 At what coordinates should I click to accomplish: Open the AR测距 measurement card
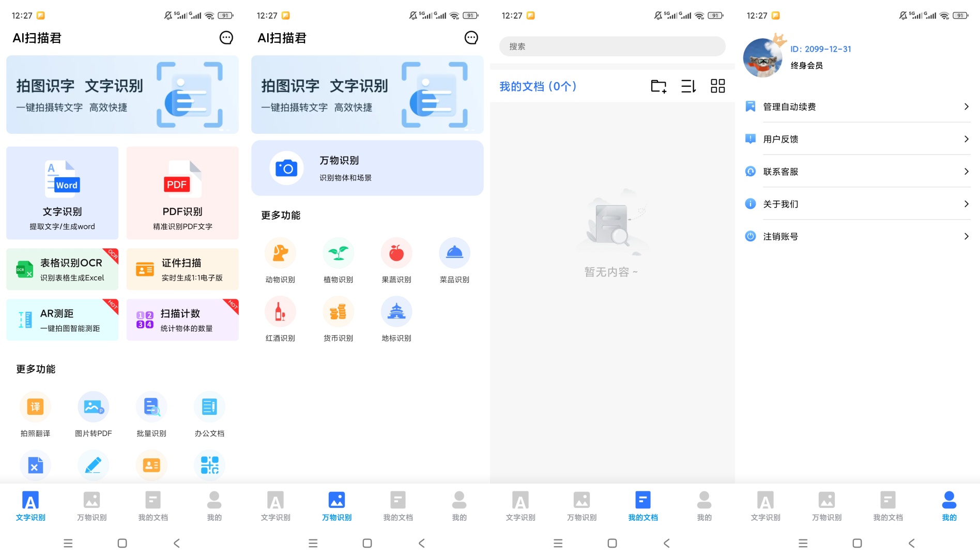(62, 320)
